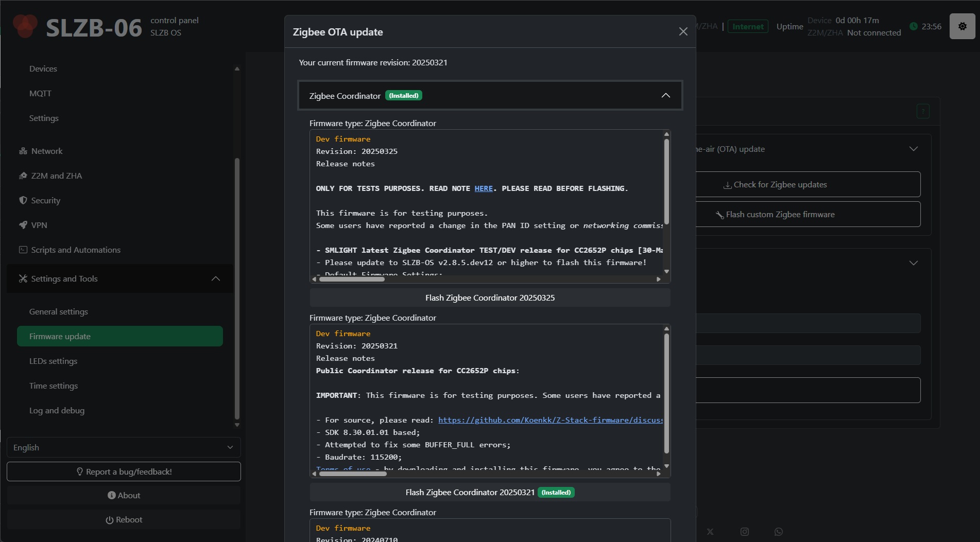Close the Zigbee OTA update dialog
The image size is (980, 542).
683,32
